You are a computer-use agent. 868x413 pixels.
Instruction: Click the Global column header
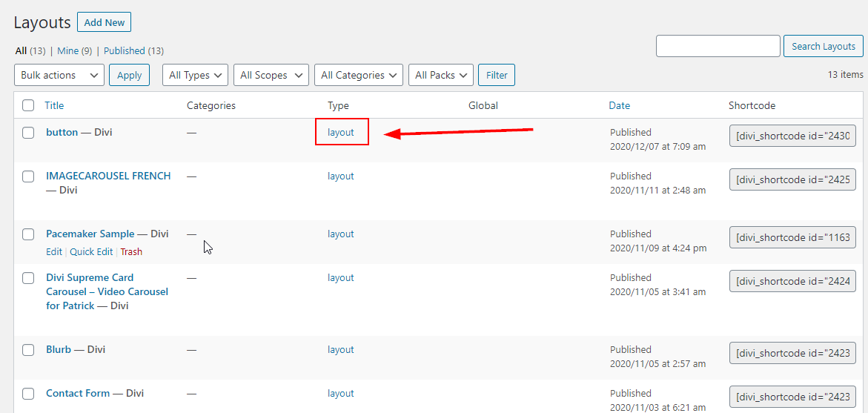point(483,105)
